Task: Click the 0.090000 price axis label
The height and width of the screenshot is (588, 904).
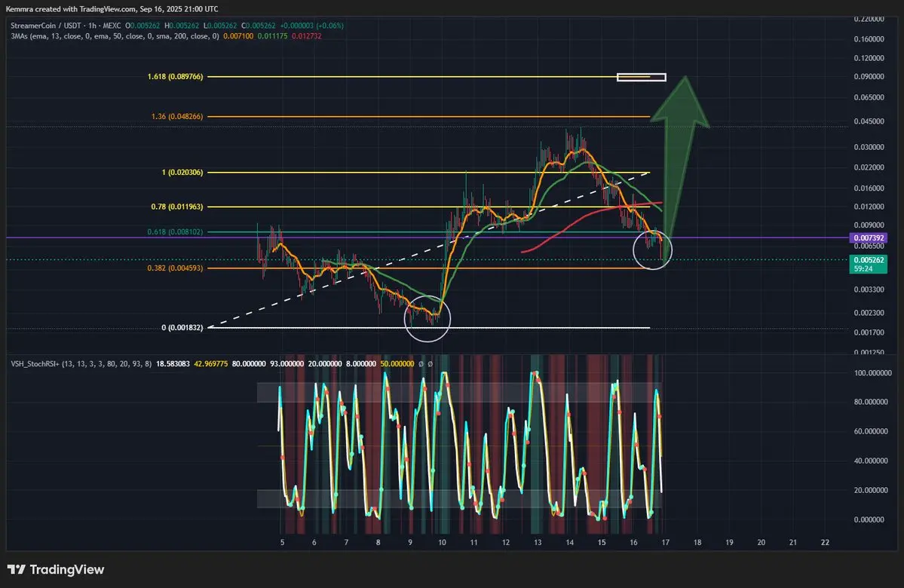Action: click(869, 77)
